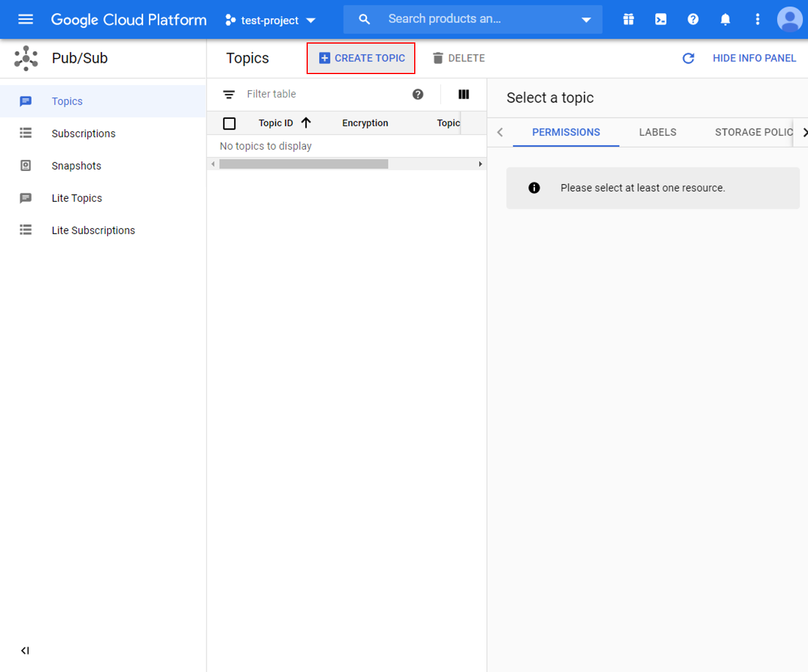The image size is (808, 672).
Task: Click the Google Cloud Platform logo
Action: 128,20
